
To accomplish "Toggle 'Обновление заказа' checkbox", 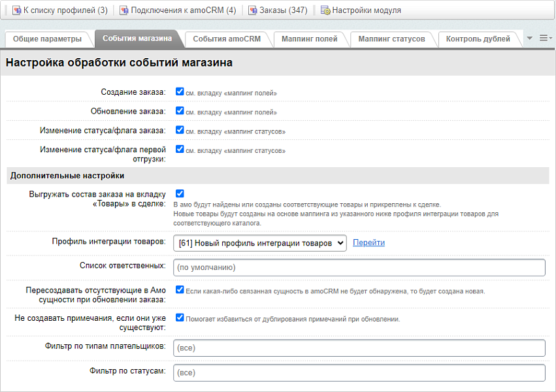I will coord(180,111).
